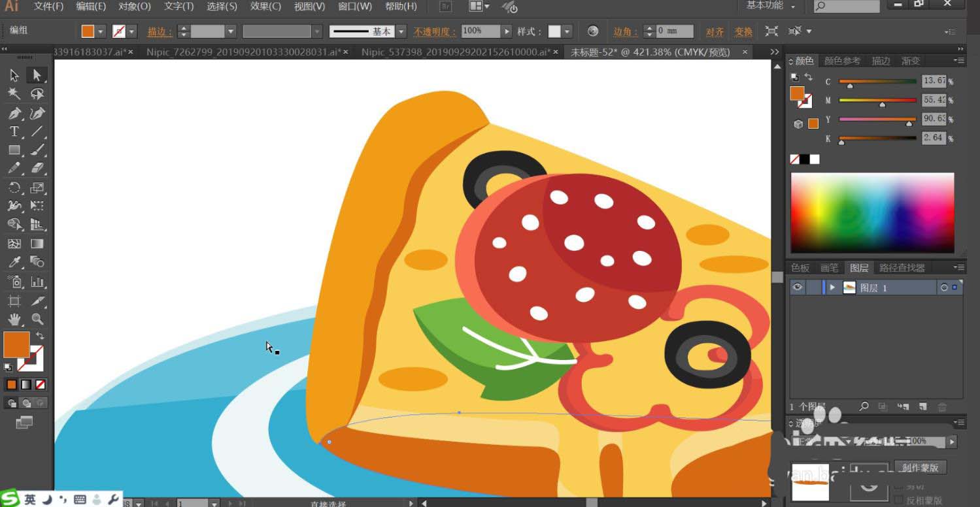The width and height of the screenshot is (980, 507).
Task: Open the 基本功能 workspace dropdown
Action: pos(771,6)
